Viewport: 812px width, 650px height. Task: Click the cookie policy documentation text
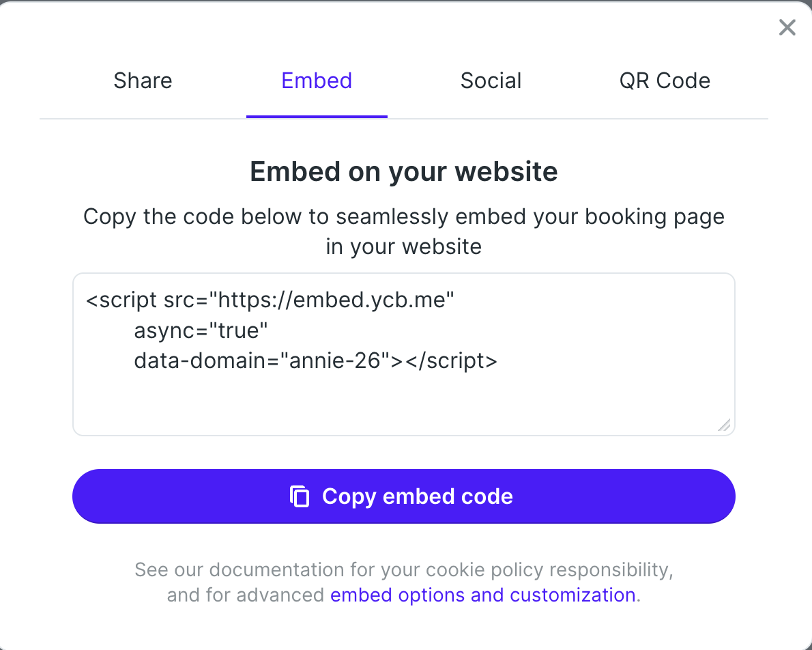tap(404, 569)
